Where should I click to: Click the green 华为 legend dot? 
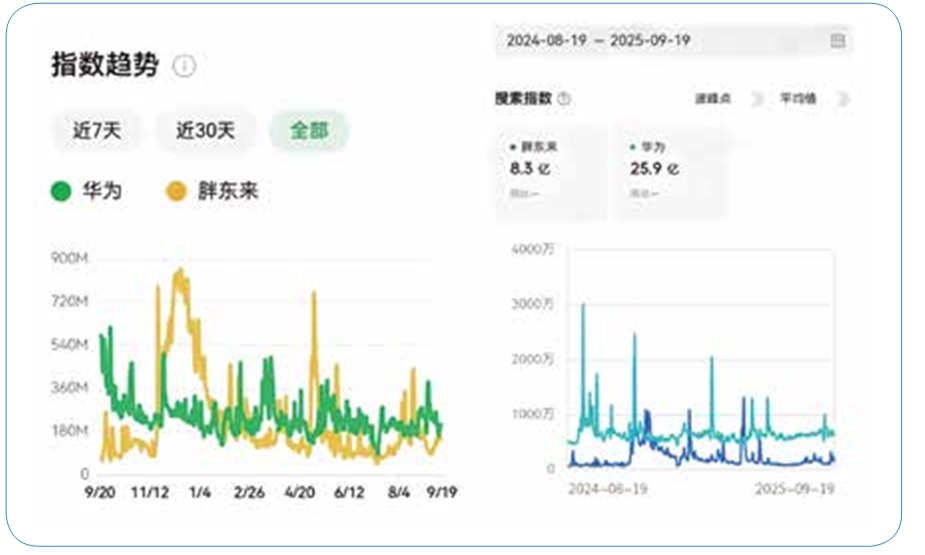(62, 191)
